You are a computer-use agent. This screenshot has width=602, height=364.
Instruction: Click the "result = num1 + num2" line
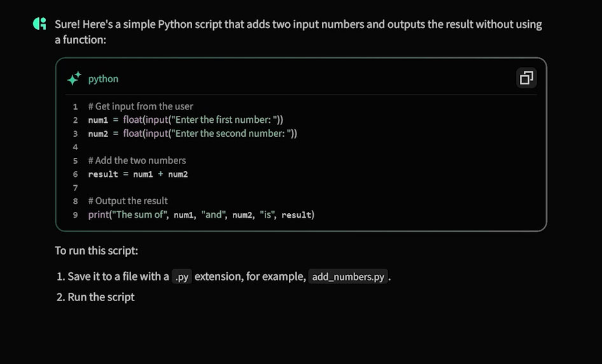(138, 174)
